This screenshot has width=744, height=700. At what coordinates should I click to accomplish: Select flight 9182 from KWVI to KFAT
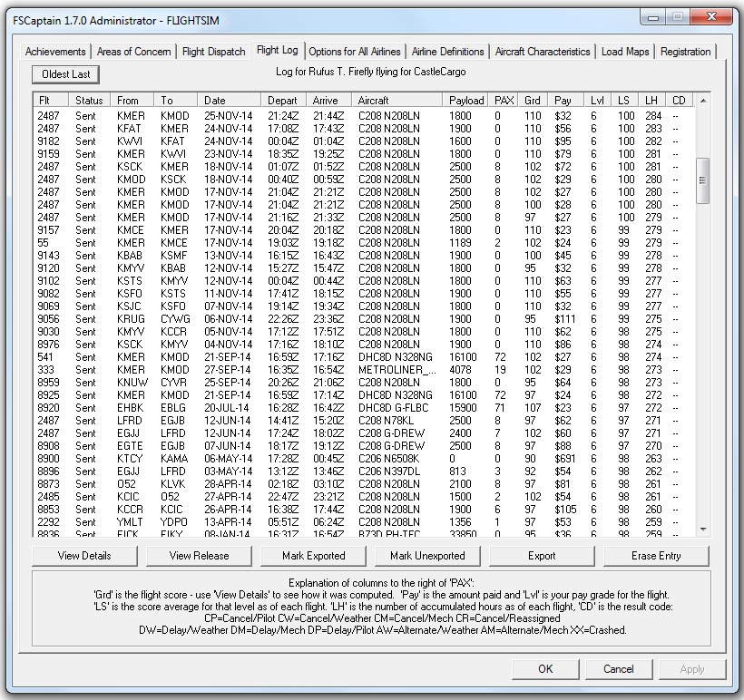tap(364, 141)
